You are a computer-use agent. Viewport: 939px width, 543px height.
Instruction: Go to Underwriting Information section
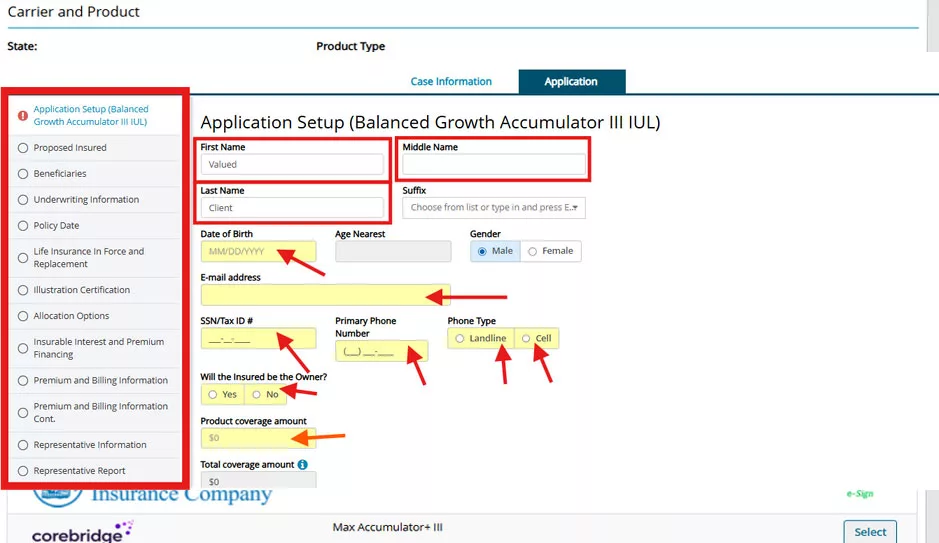point(86,200)
